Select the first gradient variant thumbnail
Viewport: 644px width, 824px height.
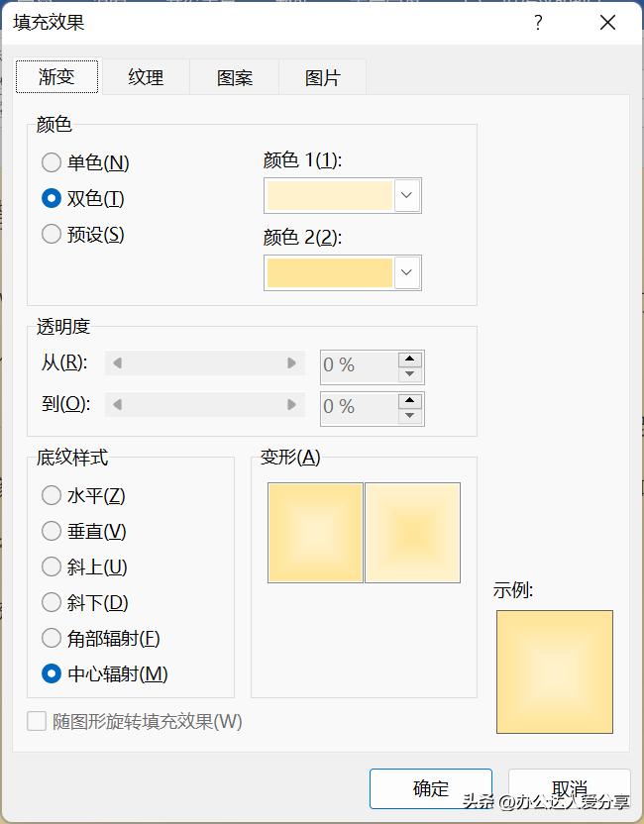click(315, 532)
